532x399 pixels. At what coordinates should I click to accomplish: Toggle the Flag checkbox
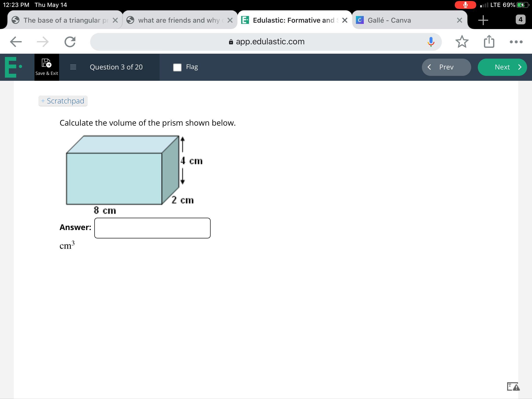point(177,67)
